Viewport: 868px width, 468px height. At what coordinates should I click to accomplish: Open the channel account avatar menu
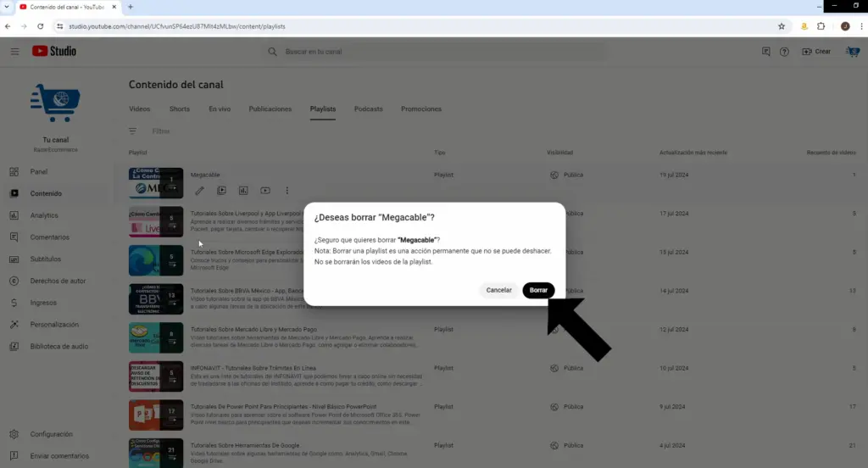(853, 52)
